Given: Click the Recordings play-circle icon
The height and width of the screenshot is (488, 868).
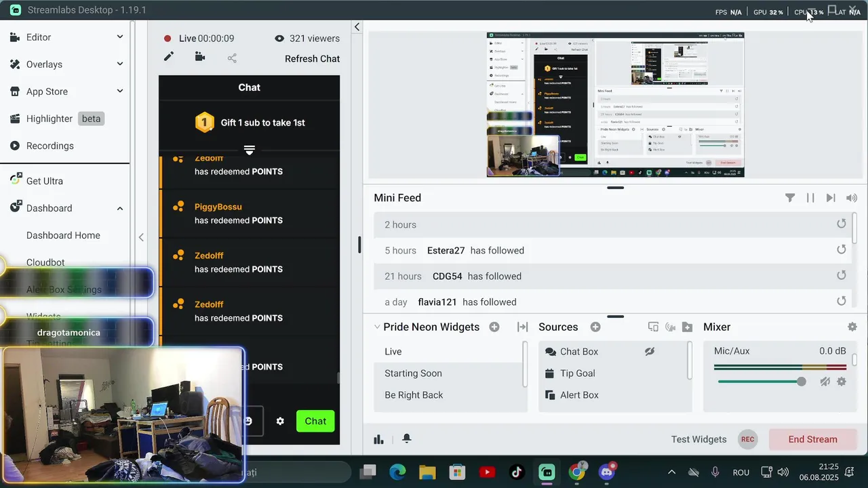Looking at the screenshot, I should (x=15, y=146).
